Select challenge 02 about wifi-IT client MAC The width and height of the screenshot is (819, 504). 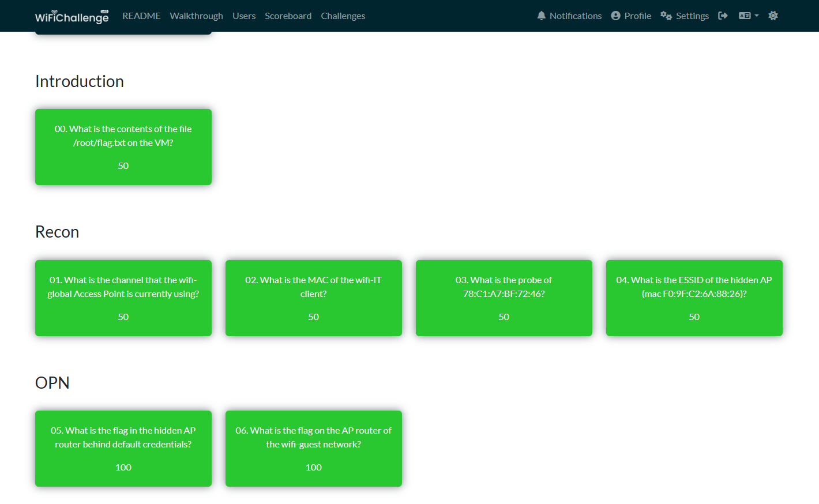[x=314, y=298]
